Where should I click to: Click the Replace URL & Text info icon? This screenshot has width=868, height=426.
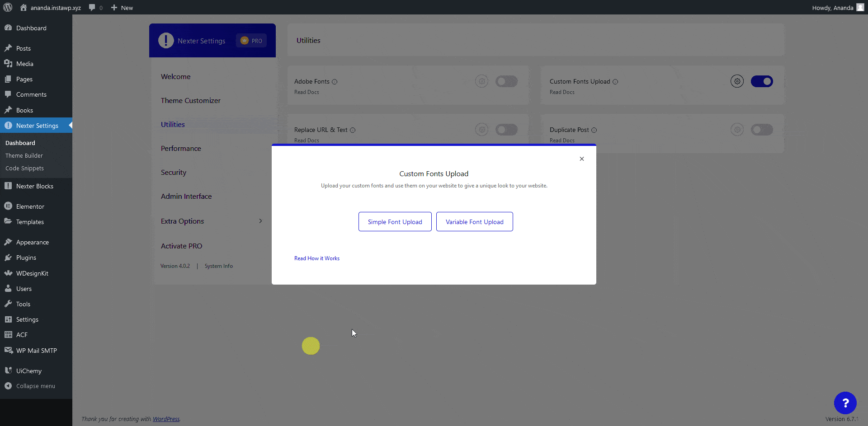pos(353,130)
